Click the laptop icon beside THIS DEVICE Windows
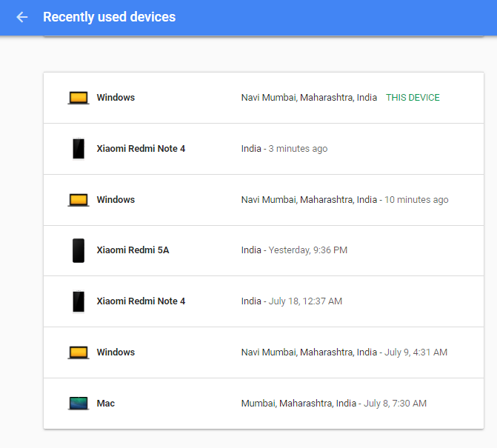Viewport: 497px width, 448px height. [x=79, y=98]
